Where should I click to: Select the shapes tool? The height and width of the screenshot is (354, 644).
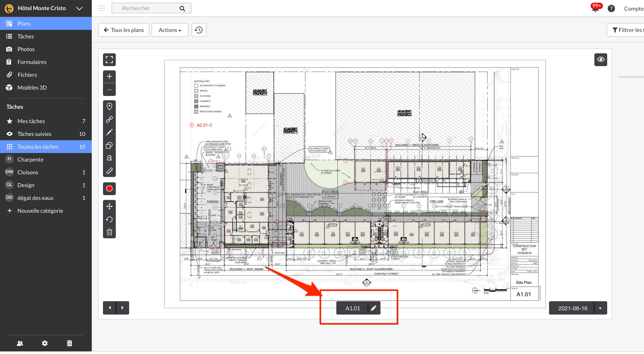109,145
